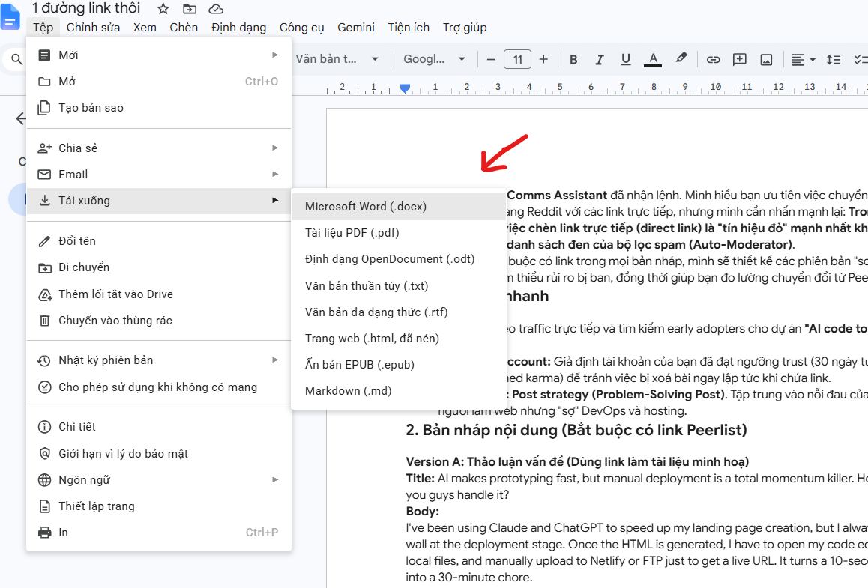Image resolution: width=868 pixels, height=588 pixels.
Task: Open Giới hạn vì lý do bảo mật
Action: coord(159,454)
